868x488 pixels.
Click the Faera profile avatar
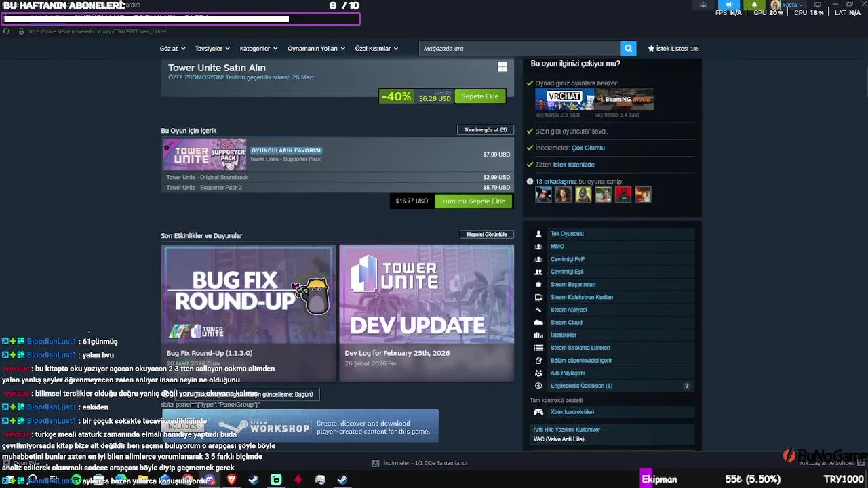click(774, 5)
